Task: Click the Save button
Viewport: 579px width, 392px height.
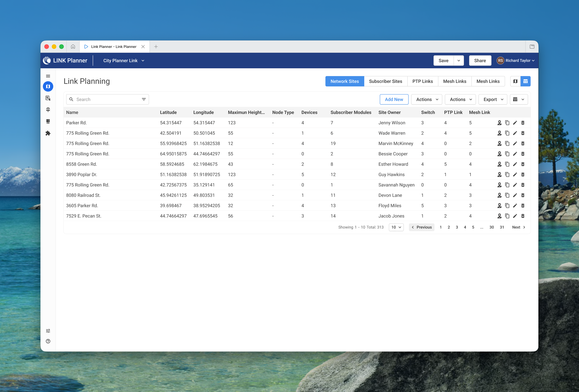Action: tap(443, 61)
